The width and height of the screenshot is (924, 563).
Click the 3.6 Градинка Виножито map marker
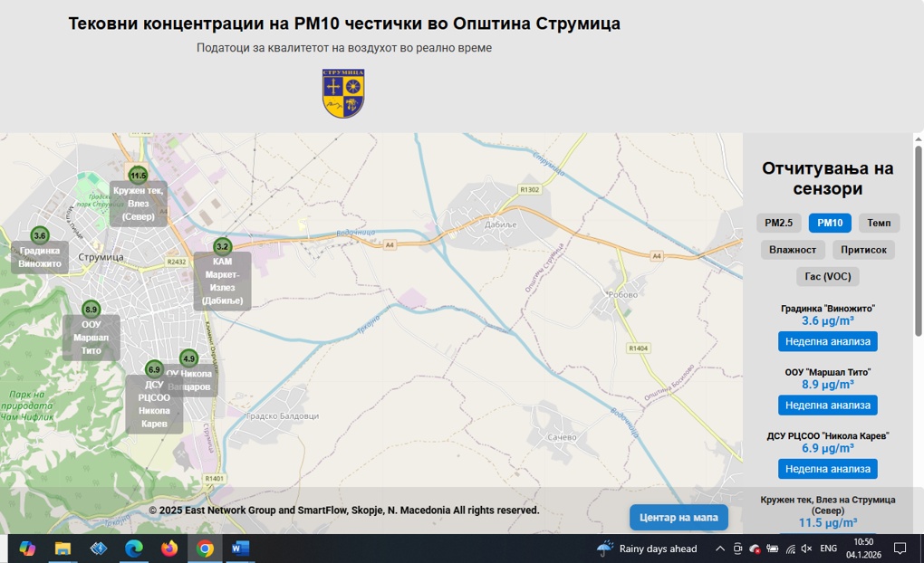40,235
